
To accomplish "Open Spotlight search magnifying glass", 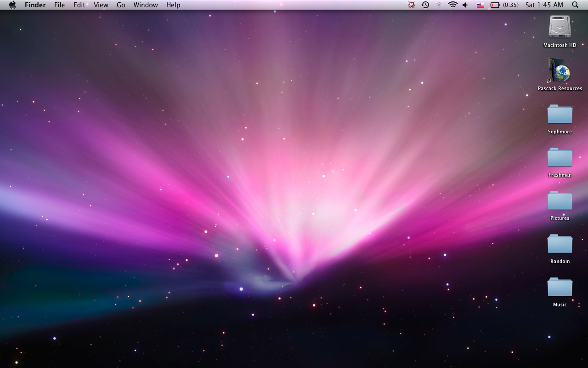I will (575, 5).
